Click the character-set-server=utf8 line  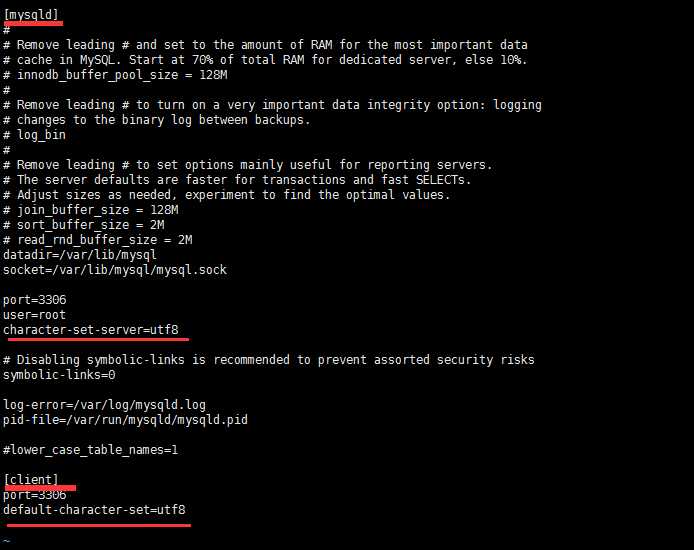pos(91,330)
